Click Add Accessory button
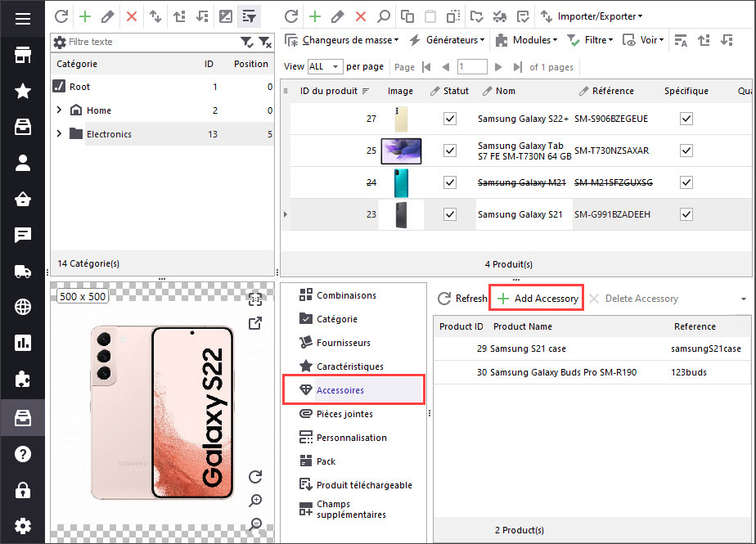This screenshot has width=756, height=544. [x=537, y=298]
